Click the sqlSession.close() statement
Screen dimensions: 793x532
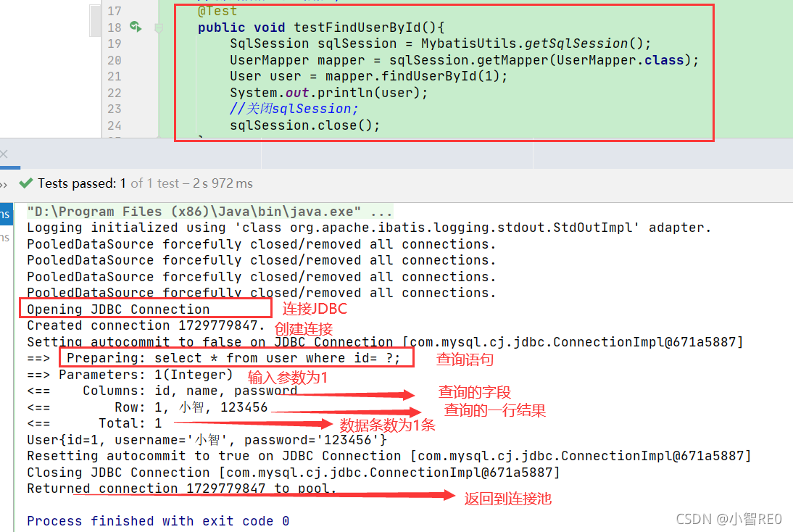pos(305,125)
